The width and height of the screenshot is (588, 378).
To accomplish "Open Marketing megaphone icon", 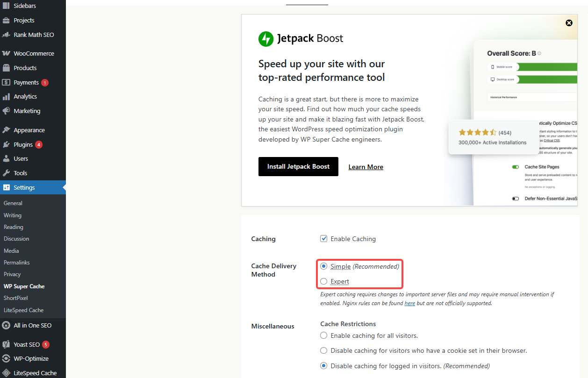I will 6,111.
